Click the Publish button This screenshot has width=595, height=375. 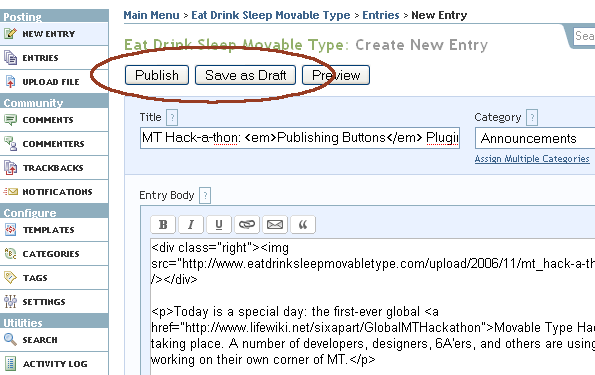157,75
